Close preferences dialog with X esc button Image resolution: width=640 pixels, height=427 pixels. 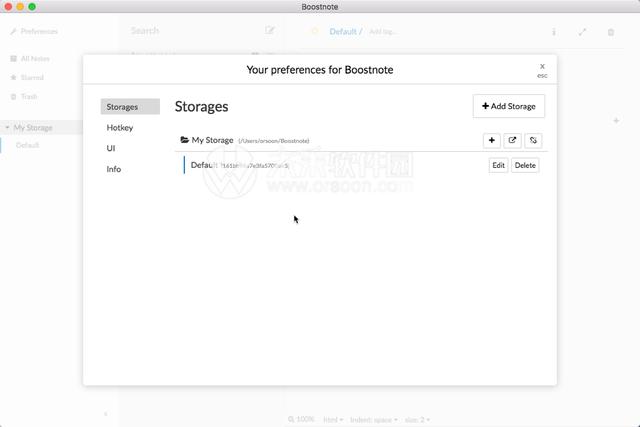pyautogui.click(x=542, y=70)
